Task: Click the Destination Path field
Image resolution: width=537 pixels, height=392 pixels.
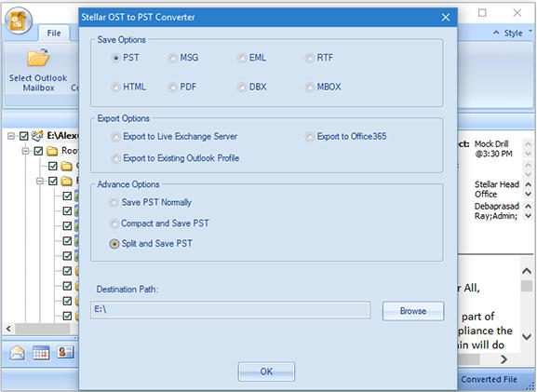Action: click(230, 310)
